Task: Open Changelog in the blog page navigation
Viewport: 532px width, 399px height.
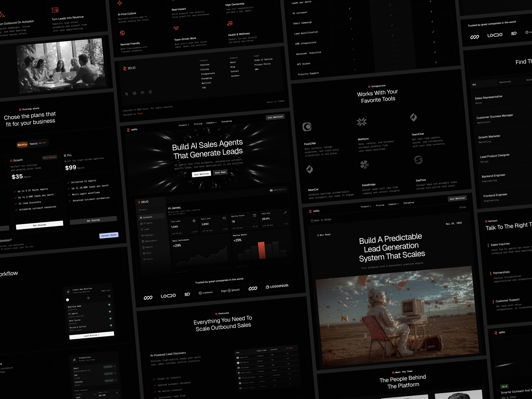Action: click(409, 203)
